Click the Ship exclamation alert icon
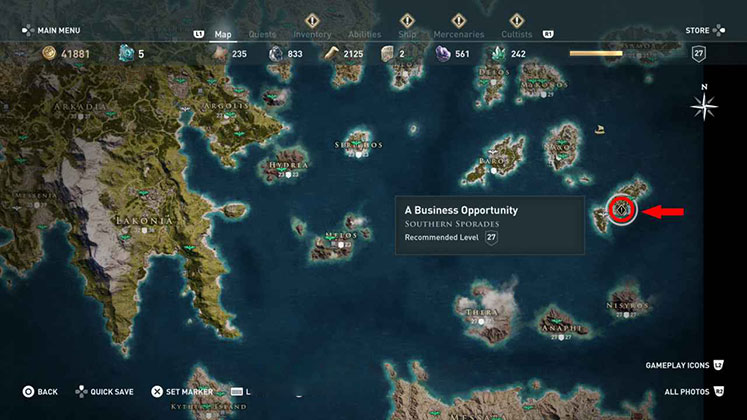 (x=407, y=20)
